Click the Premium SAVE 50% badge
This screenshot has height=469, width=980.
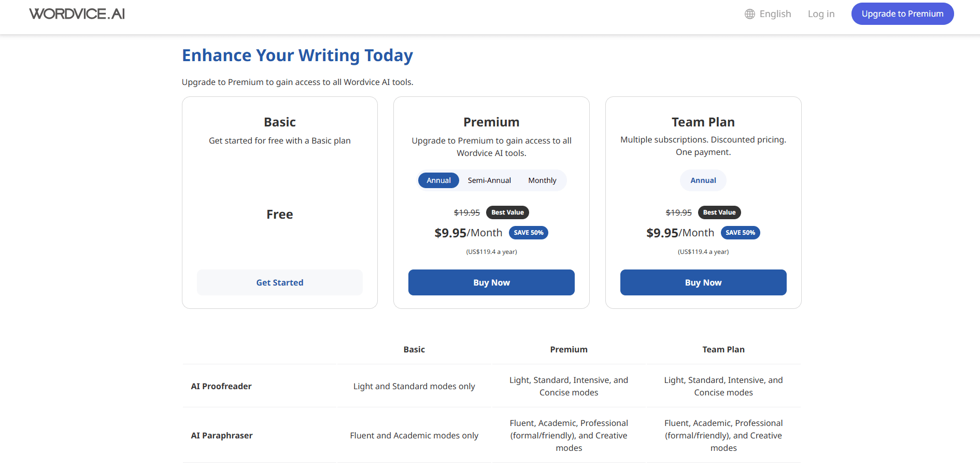(x=528, y=233)
